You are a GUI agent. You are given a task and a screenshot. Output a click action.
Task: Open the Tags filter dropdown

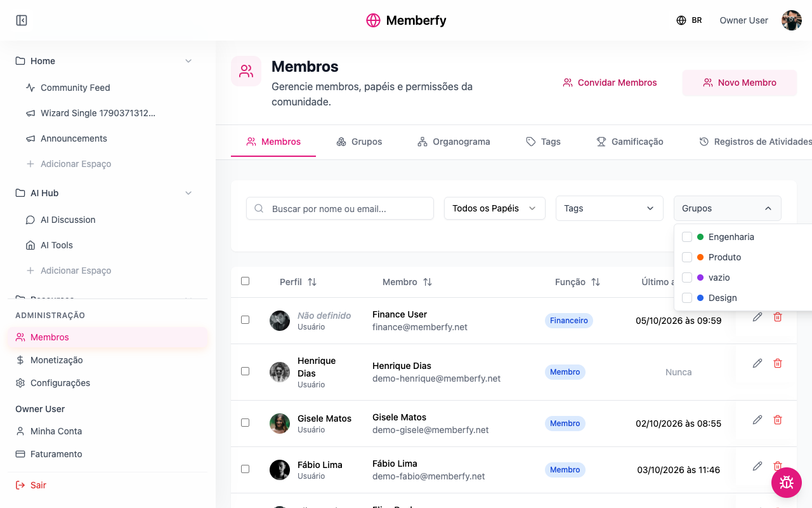610,208
